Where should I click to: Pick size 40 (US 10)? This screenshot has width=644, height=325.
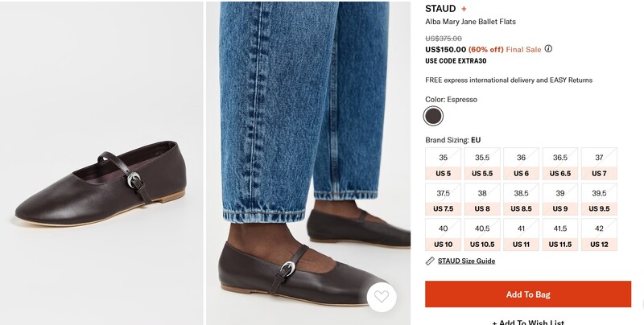(443, 236)
